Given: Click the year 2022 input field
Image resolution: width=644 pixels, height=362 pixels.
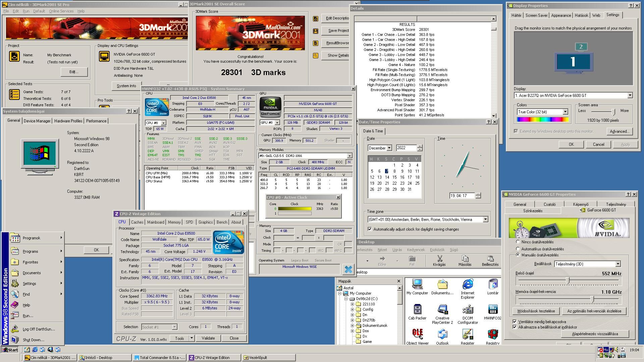Looking at the screenshot, I should click(x=406, y=148).
